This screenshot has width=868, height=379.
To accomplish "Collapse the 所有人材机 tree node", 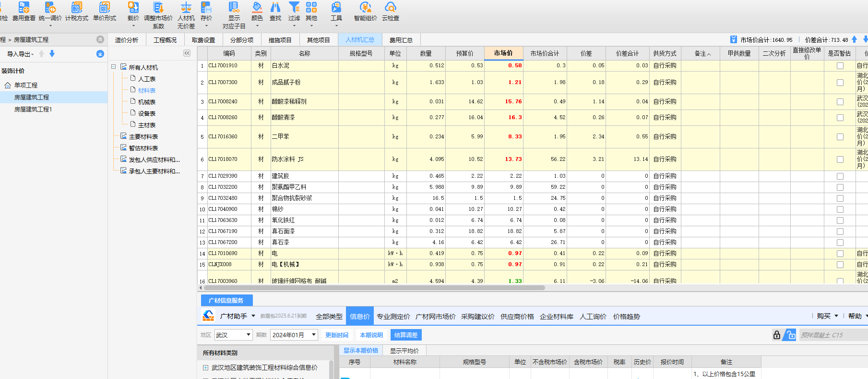I will coord(114,67).
